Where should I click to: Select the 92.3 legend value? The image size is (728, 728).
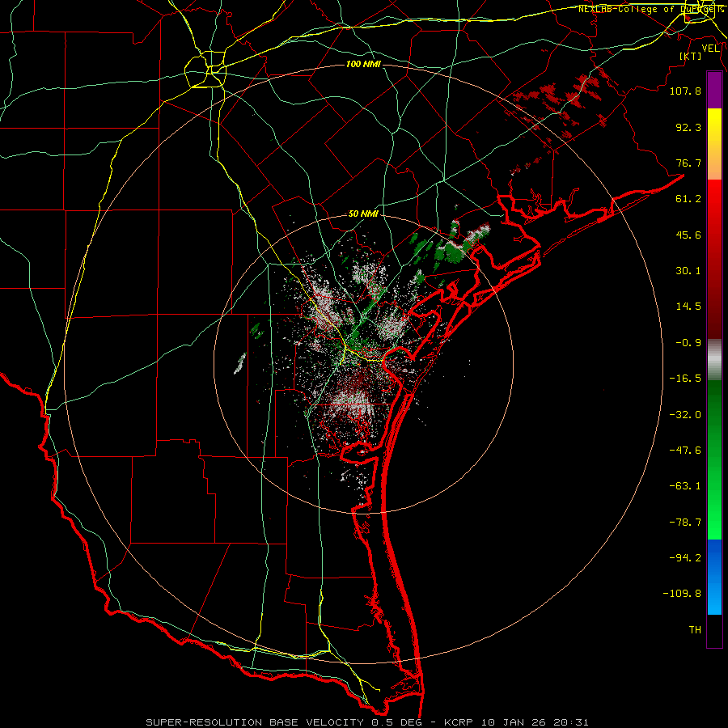pos(688,127)
